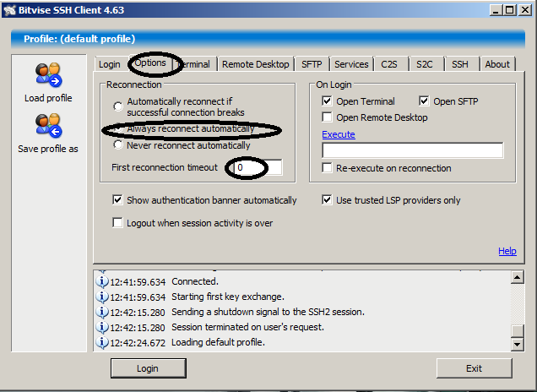The height and width of the screenshot is (392, 537).
Task: Enable Open Remote Desktop checkbox
Action: 327,117
